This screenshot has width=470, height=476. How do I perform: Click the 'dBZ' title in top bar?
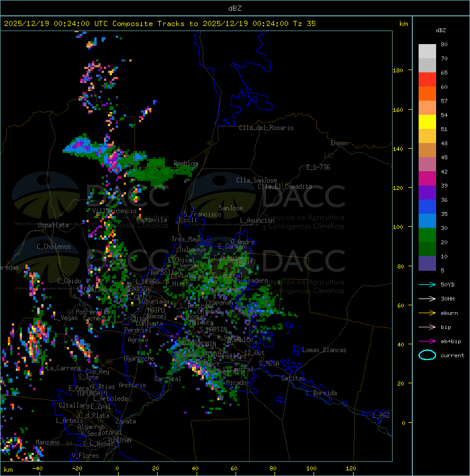[235, 8]
